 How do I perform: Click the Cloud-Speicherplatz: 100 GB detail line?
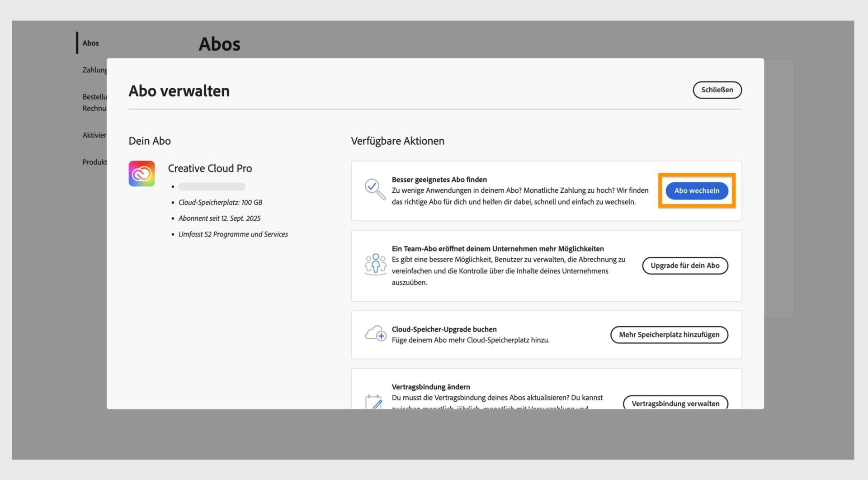[x=220, y=203]
